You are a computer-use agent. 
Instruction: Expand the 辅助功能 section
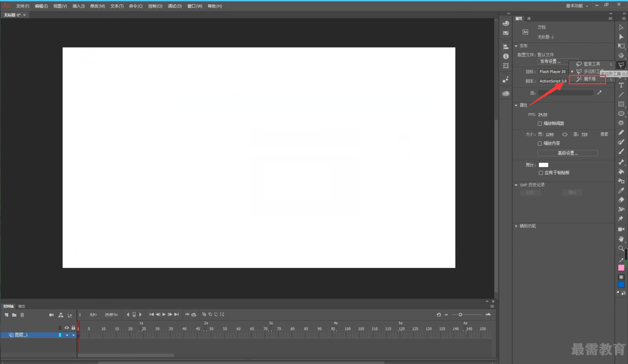click(x=516, y=226)
